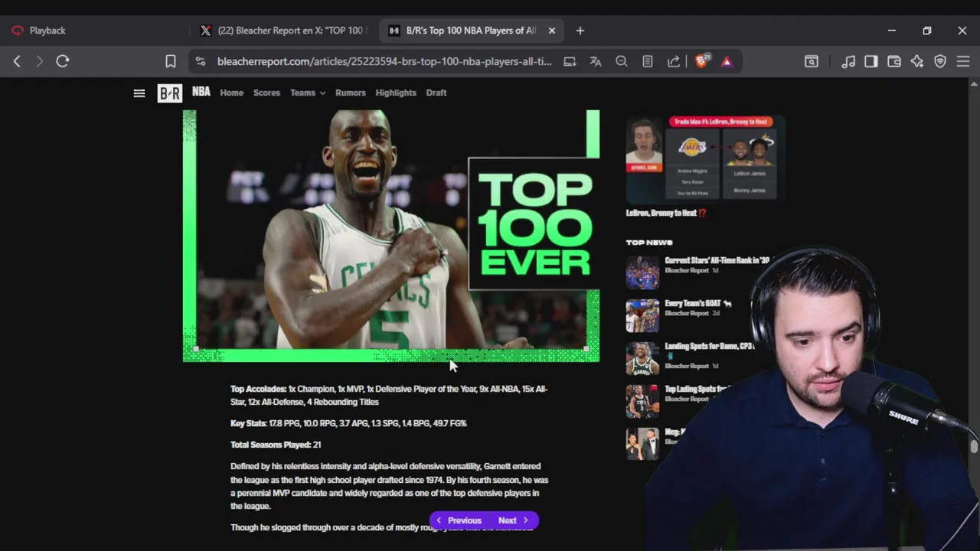Open the Brave Wallet icon
Image resolution: width=980 pixels, height=551 pixels.
pyautogui.click(x=894, y=61)
